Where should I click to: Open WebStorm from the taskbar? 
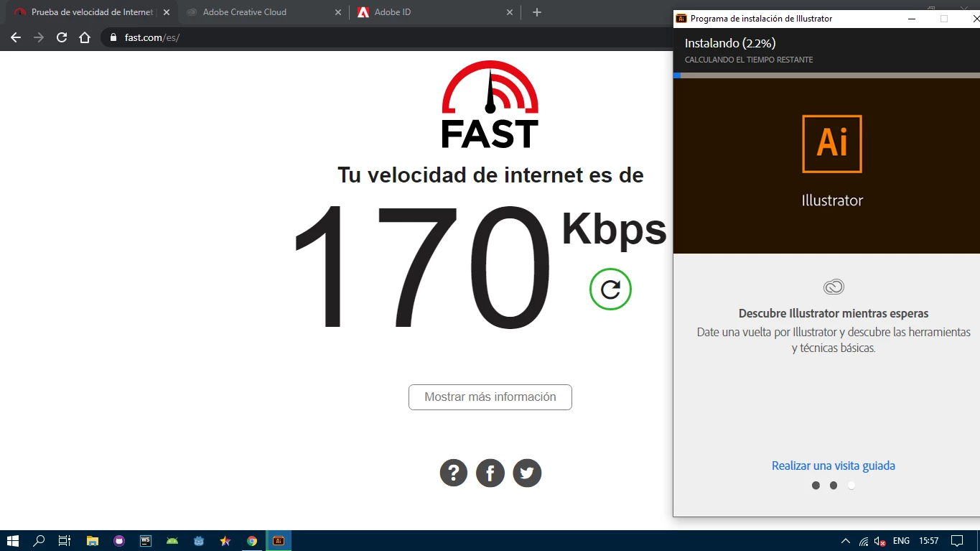(x=146, y=541)
